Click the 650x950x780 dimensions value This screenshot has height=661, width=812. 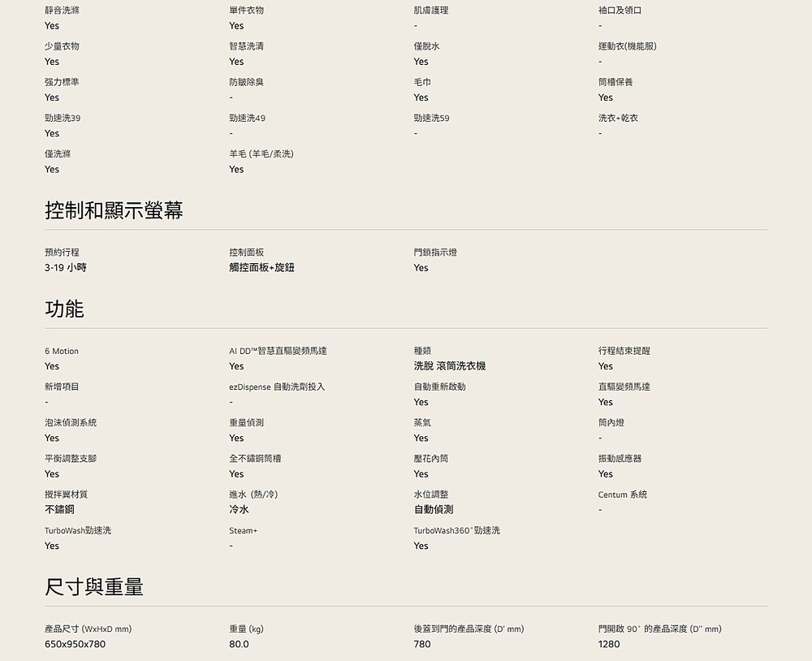click(75, 645)
